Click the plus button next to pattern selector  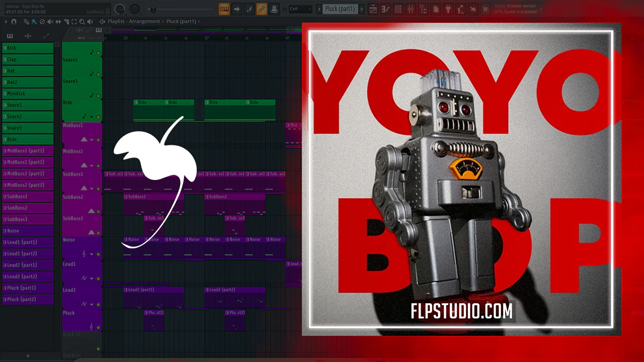tap(361, 9)
